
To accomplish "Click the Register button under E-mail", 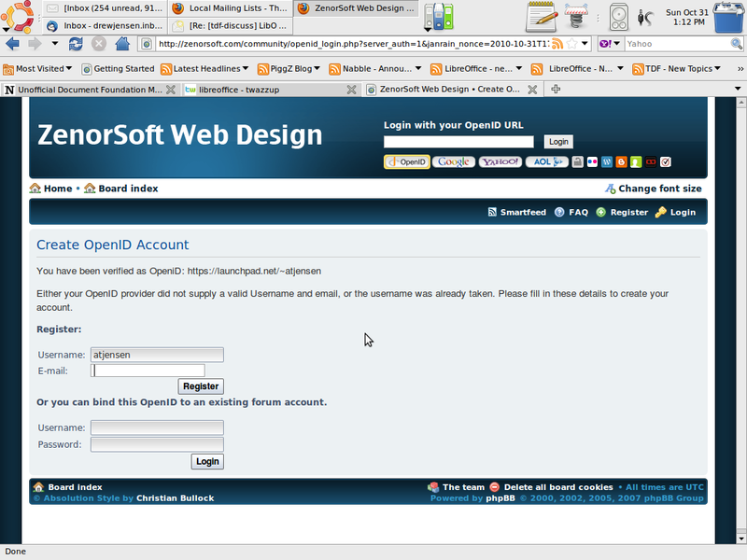I will point(201,386).
